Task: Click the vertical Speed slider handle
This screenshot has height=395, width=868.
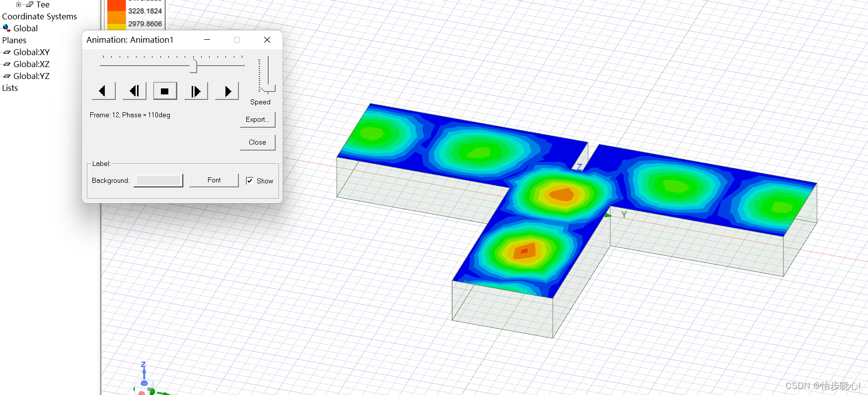Action: tap(269, 88)
